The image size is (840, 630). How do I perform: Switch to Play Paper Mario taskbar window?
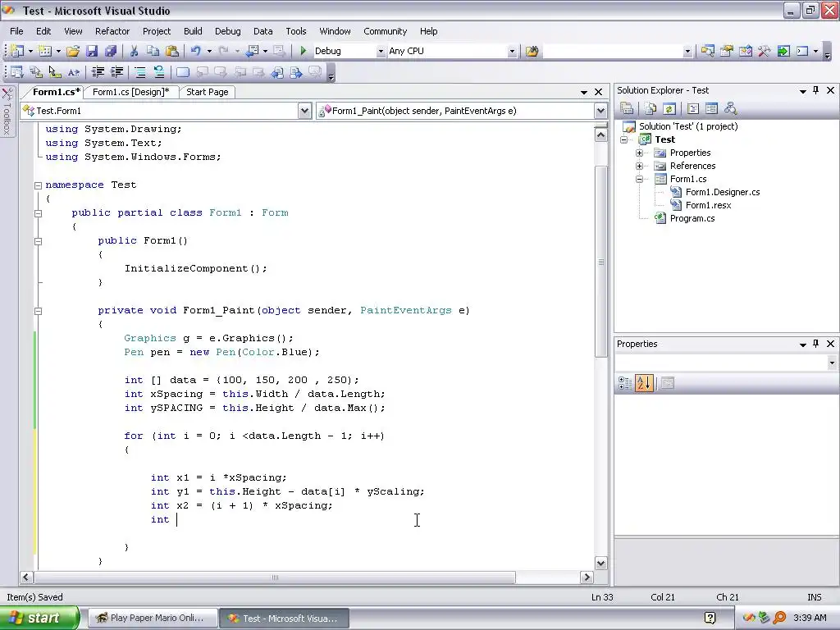(x=152, y=618)
